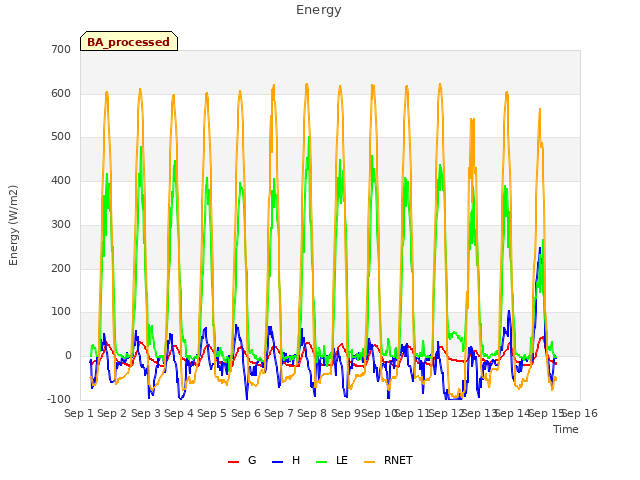Screen dimensions: 640x480
Task: Click the Energy chart title
Action: pos(319,10)
